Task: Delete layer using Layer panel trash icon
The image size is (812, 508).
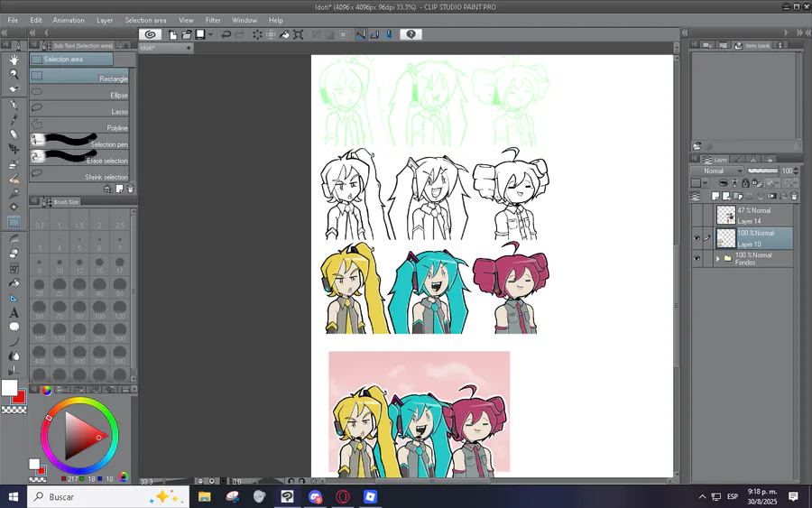Action: [x=794, y=197]
